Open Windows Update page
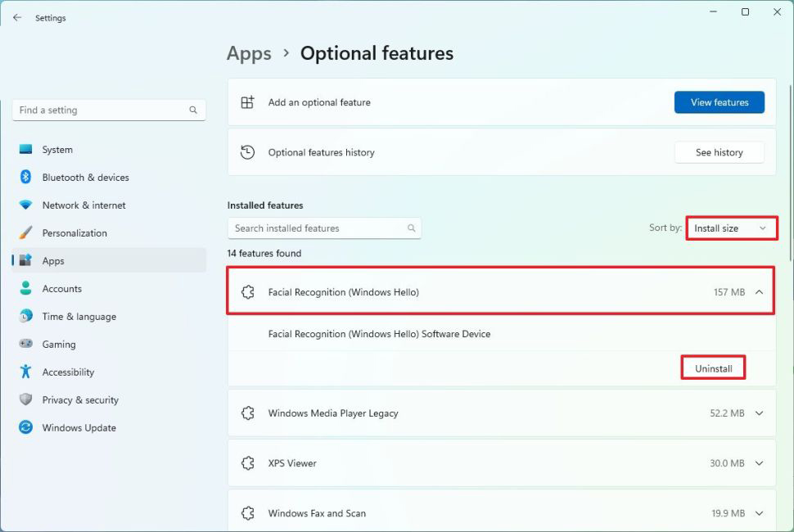 click(x=79, y=428)
